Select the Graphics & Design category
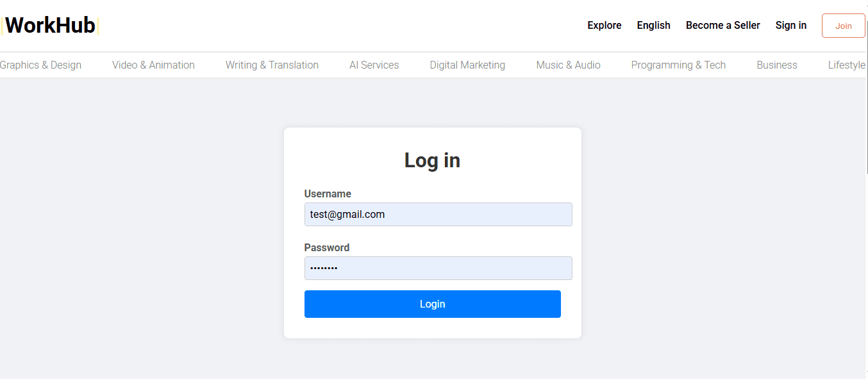Screen dimensions: 868x380 point(40,65)
